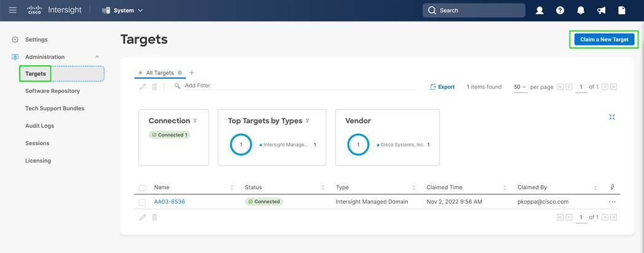Sort by the Status column
644x253 pixels.
(323, 187)
